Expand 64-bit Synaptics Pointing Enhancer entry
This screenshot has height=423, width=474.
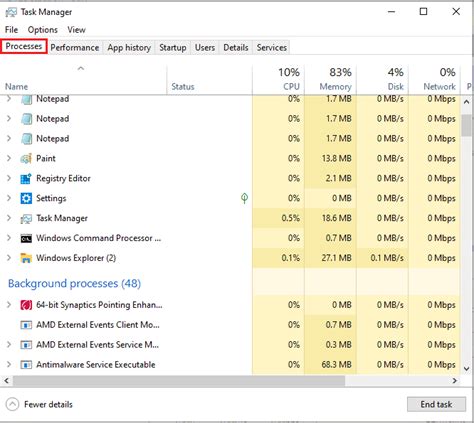pos(9,304)
